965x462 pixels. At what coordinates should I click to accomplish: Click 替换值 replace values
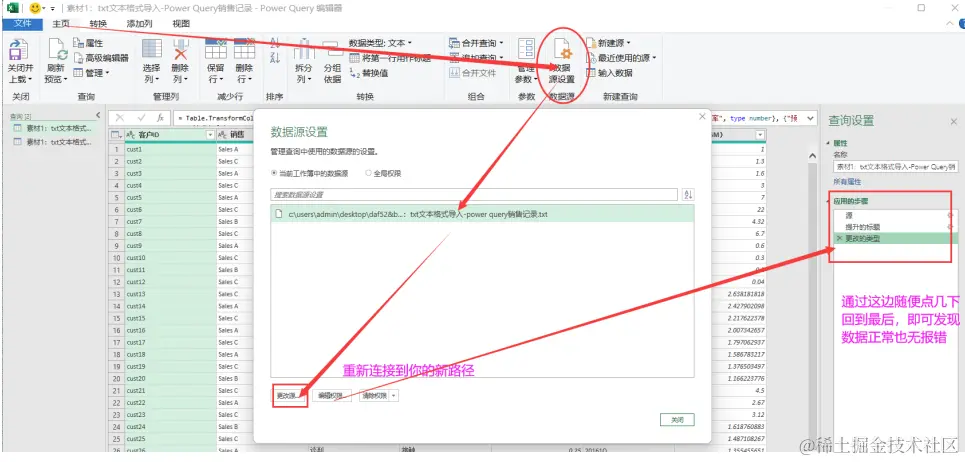[369, 73]
